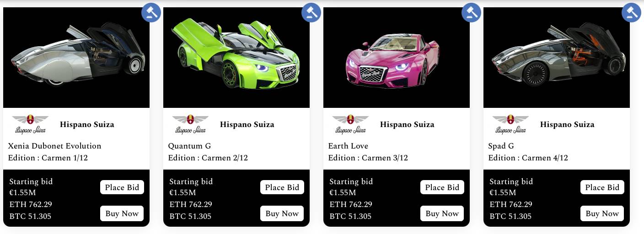Buy Now the Earth Love car
This screenshot has height=234, width=644.
[x=442, y=213]
